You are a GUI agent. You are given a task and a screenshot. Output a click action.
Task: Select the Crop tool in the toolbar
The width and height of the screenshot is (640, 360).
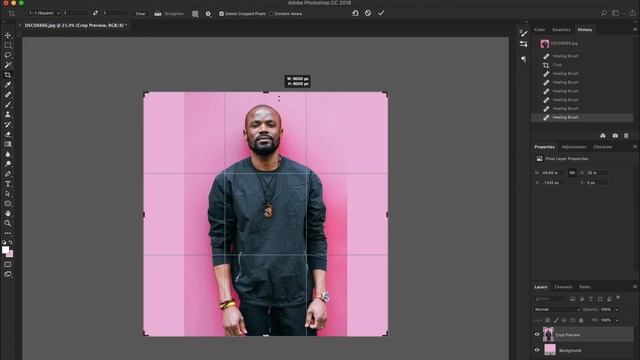(x=8, y=75)
